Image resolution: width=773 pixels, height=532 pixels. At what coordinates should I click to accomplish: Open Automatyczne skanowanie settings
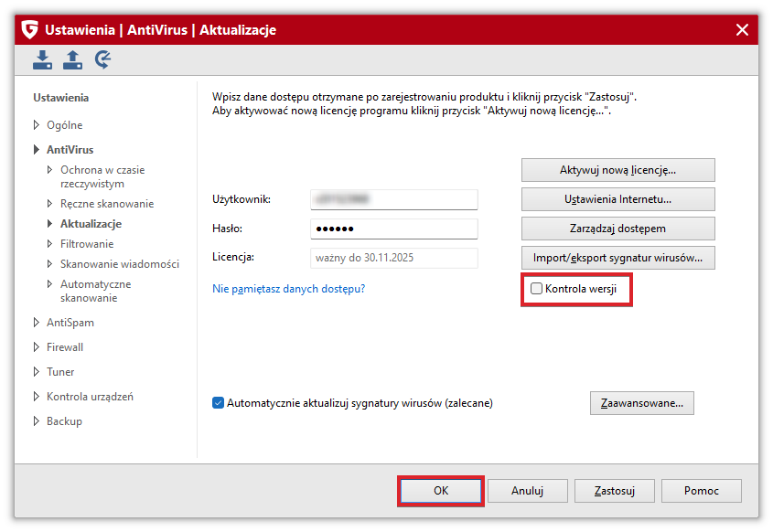pyautogui.click(x=96, y=291)
